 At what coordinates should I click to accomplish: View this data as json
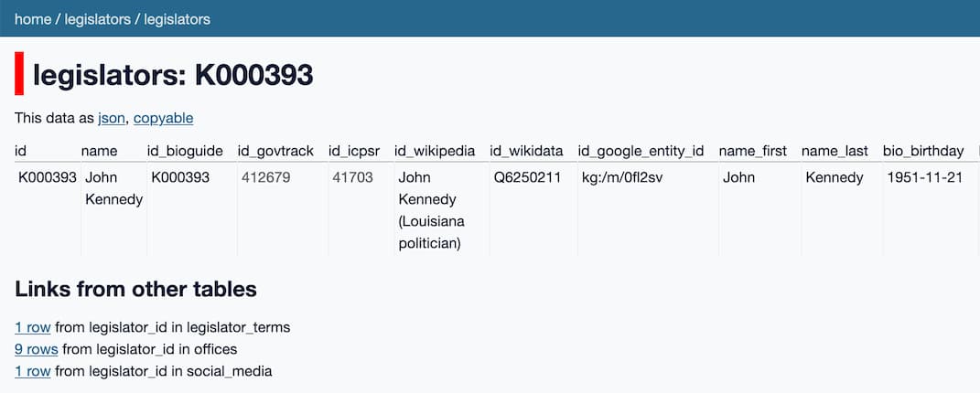tap(112, 118)
